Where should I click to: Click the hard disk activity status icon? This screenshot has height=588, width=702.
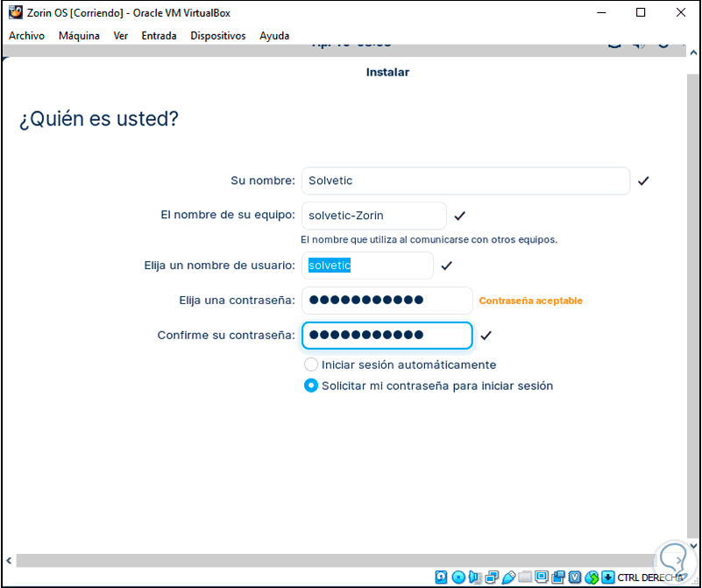tap(441, 577)
